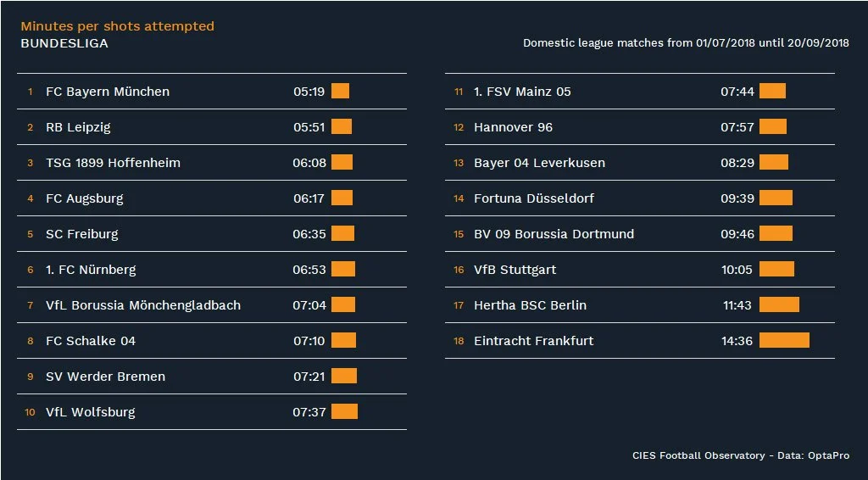Click the orange bar next to Eintracht Frankfurt
Viewport: 868px width, 480px height.
pyautogui.click(x=784, y=341)
